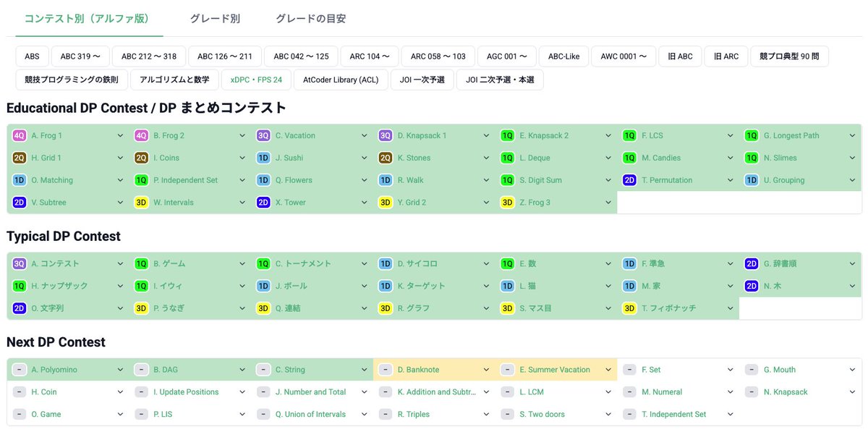Click the dash badge beside N. Knapsack
Viewport: 868px width, 432px height.
pyautogui.click(x=752, y=392)
